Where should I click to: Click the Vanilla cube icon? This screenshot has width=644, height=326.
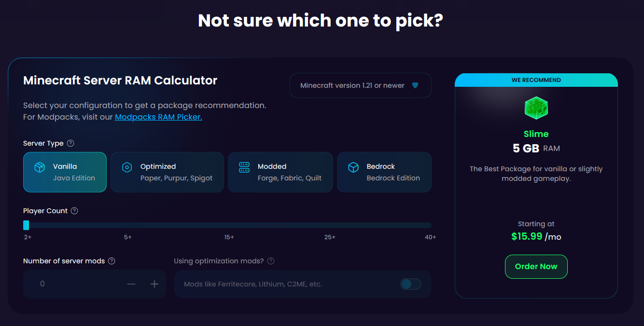[39, 167]
